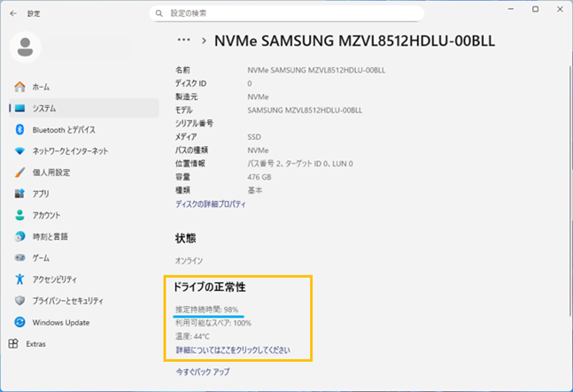The width and height of the screenshot is (573, 392).
Task: Click the 推定持続時間: 98% text
Action: point(207,310)
